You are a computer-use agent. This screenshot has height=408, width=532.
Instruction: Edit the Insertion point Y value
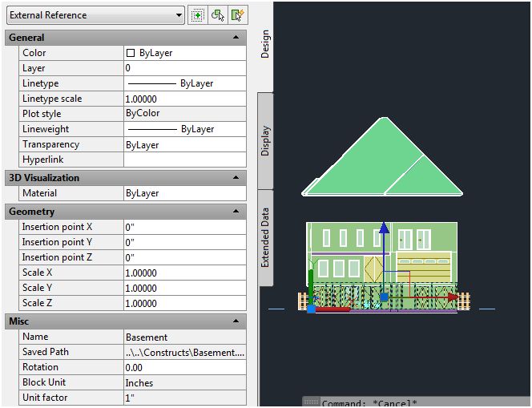(x=185, y=242)
